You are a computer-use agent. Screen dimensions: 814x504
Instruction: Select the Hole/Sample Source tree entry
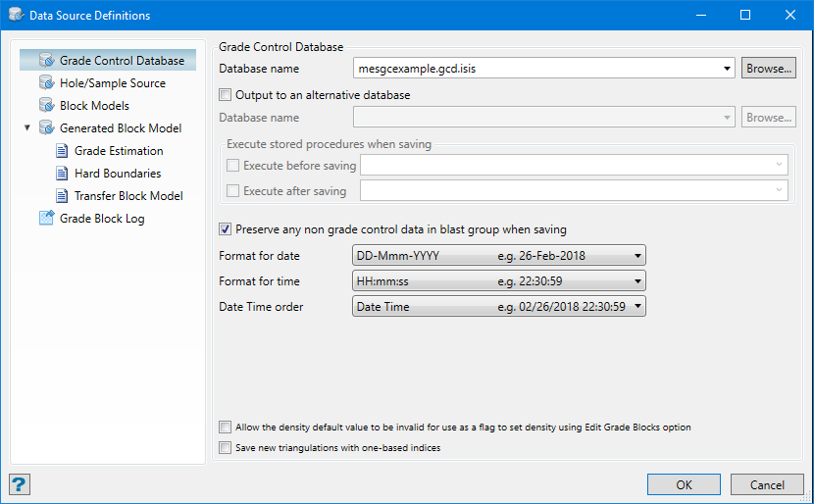click(112, 83)
